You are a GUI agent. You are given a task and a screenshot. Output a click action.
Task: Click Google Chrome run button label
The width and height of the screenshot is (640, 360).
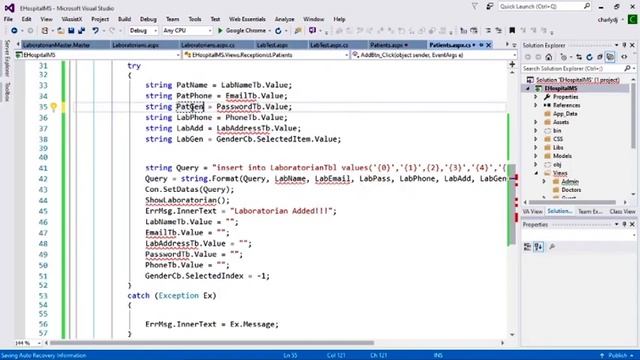245,31
